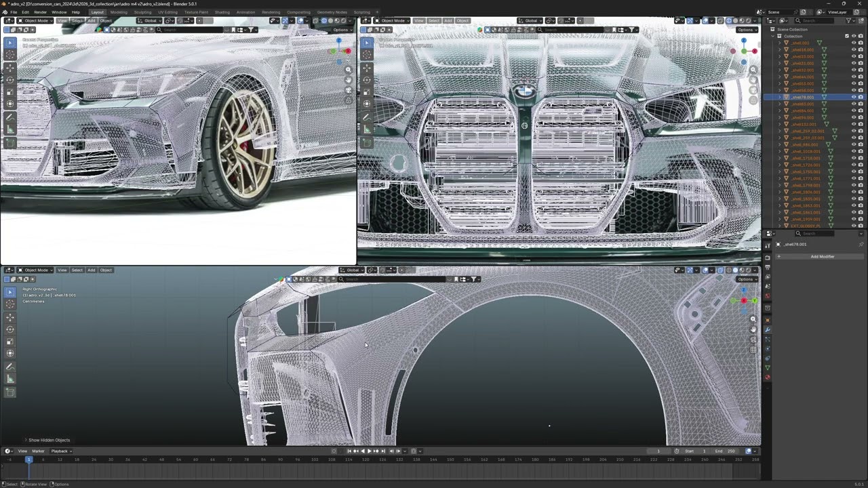Open Object Mode dropdown in upper-left viewport
Screen dimensions: 868x488
pos(35,21)
